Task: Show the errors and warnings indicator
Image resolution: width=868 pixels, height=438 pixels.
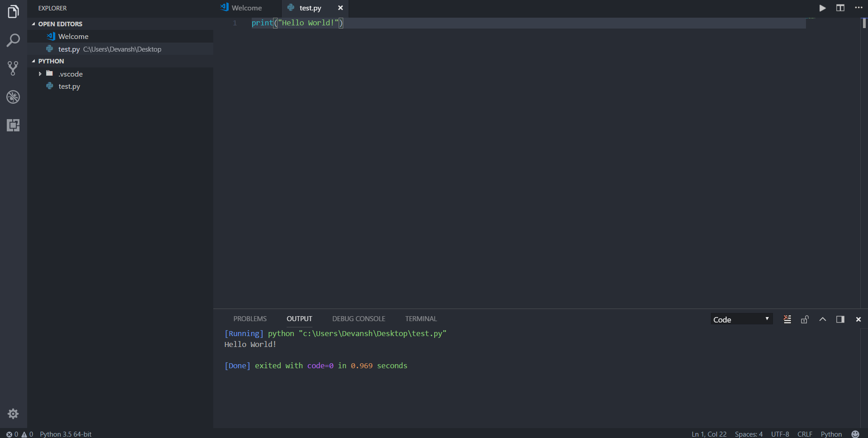Action: [x=18, y=434]
